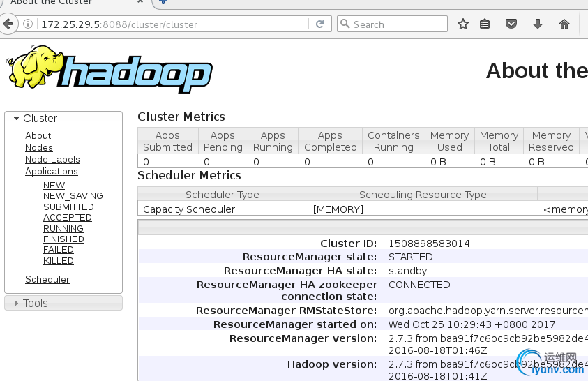The width and height of the screenshot is (588, 381).
Task: Click the Apps Running column header
Action: [x=273, y=141]
